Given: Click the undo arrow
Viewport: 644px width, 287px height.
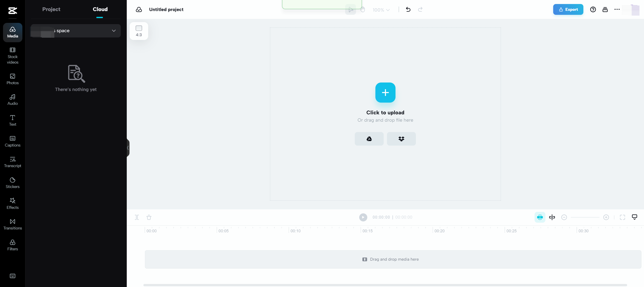Looking at the screenshot, I should [408, 10].
